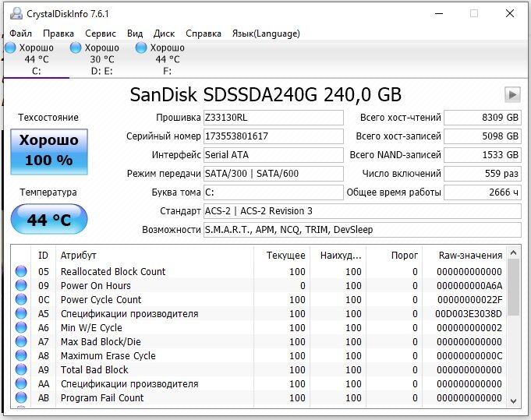Screen dimensions: 531x420
Task: Click the attribute list scroll down arrow
Action: 513,401
